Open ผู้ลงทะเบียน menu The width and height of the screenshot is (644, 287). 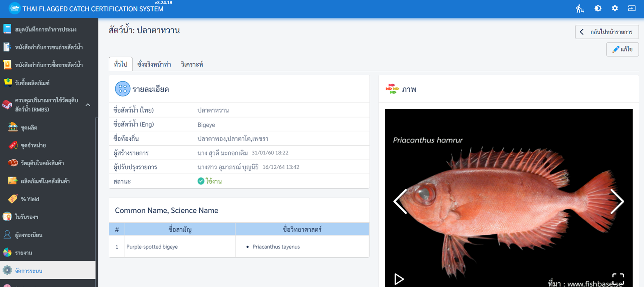coord(48,235)
